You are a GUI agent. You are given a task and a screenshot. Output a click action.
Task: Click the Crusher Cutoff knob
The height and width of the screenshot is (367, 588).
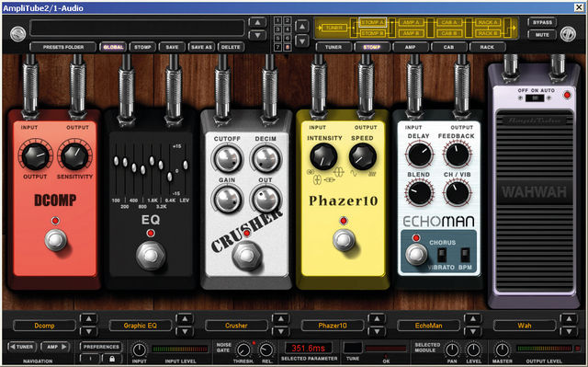pyautogui.click(x=227, y=158)
